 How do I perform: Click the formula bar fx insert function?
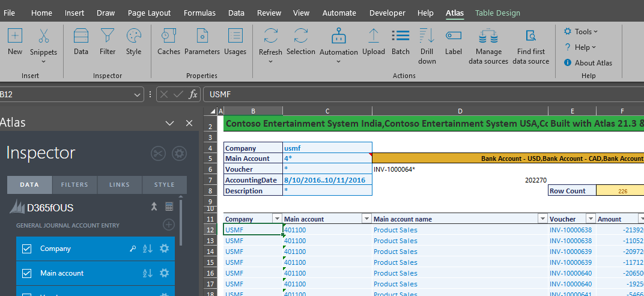(193, 94)
